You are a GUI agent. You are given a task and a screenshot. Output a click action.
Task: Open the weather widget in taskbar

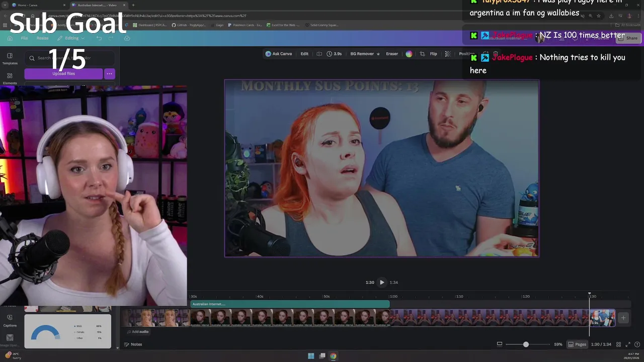(x=13, y=355)
